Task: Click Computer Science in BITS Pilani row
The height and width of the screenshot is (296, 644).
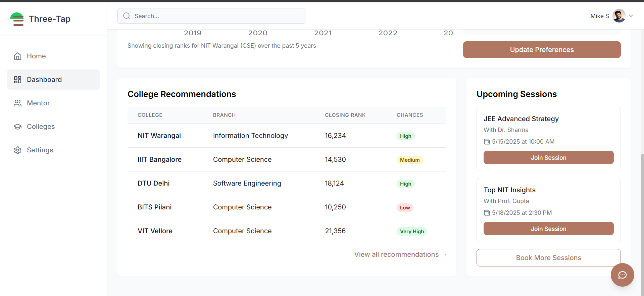Action: click(242, 207)
